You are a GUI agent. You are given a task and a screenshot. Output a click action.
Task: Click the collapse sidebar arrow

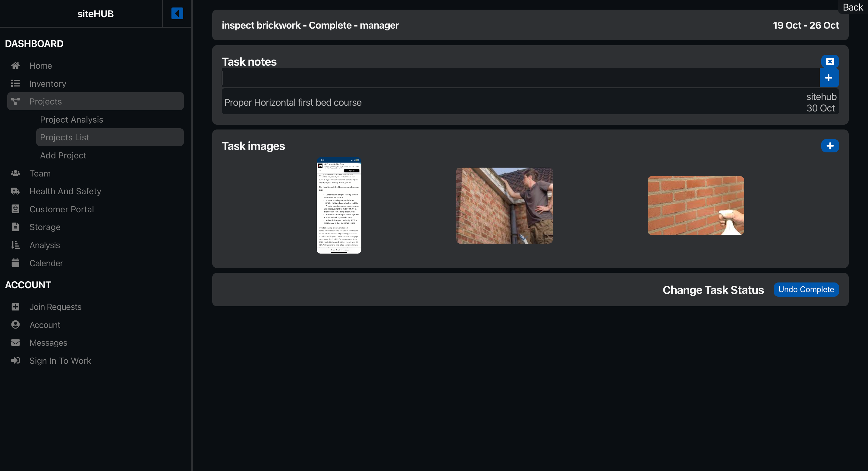[177, 13]
